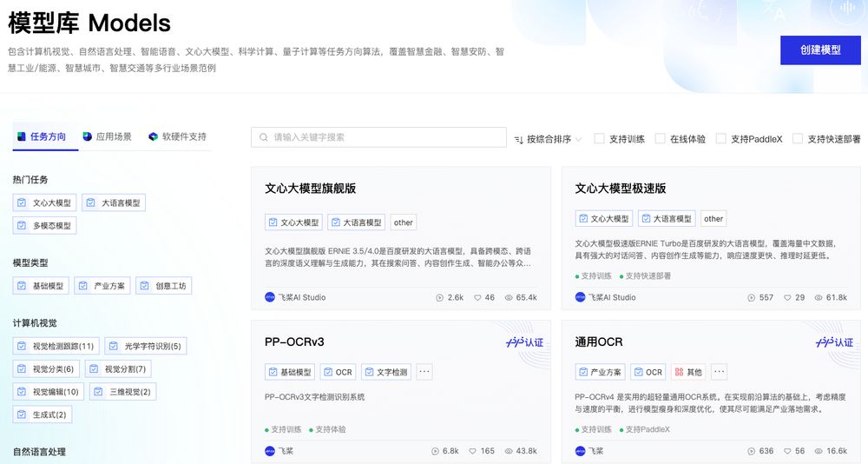868x464 pixels.
Task: Click the 飞桨 author avatar on 通用OCR card
Action: 580,451
